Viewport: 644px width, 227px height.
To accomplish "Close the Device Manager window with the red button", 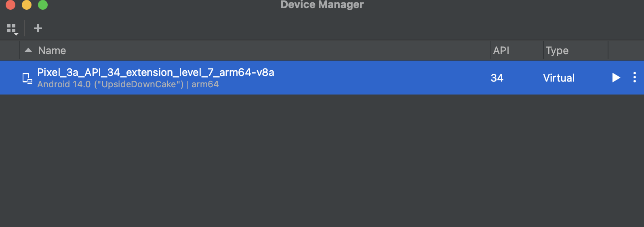I will pos(11,4).
